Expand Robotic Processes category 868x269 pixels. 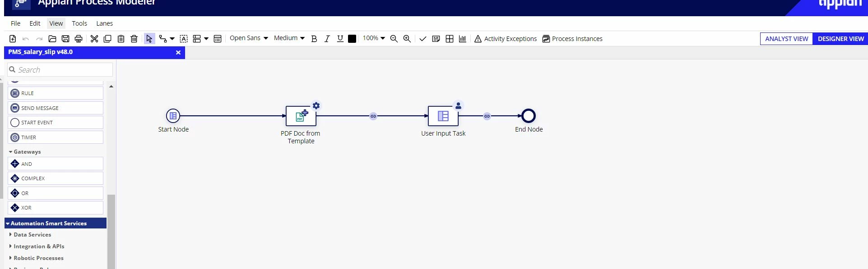tap(36, 258)
